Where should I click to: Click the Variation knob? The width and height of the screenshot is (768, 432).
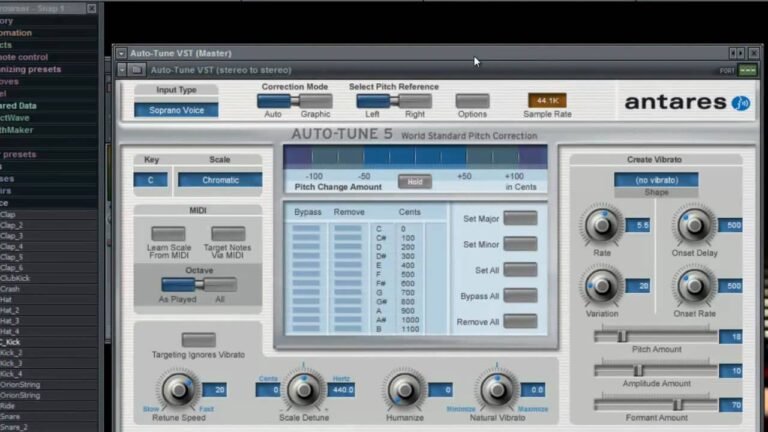click(x=602, y=286)
